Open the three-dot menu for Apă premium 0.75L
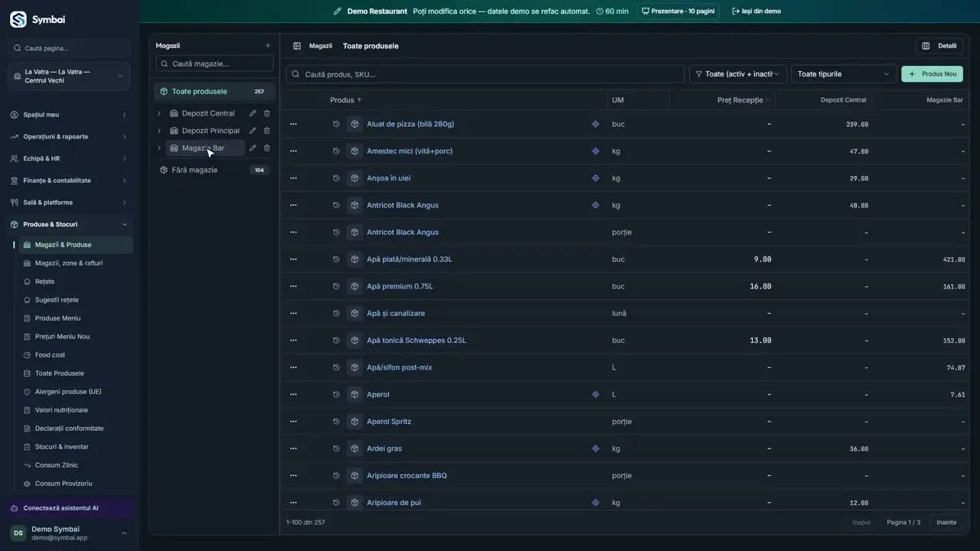980x551 pixels. pos(293,286)
